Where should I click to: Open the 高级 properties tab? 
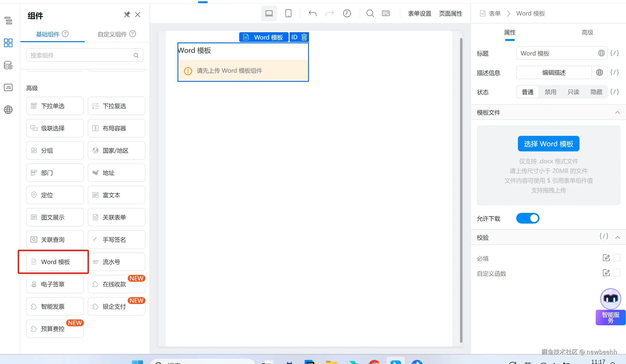click(x=587, y=32)
